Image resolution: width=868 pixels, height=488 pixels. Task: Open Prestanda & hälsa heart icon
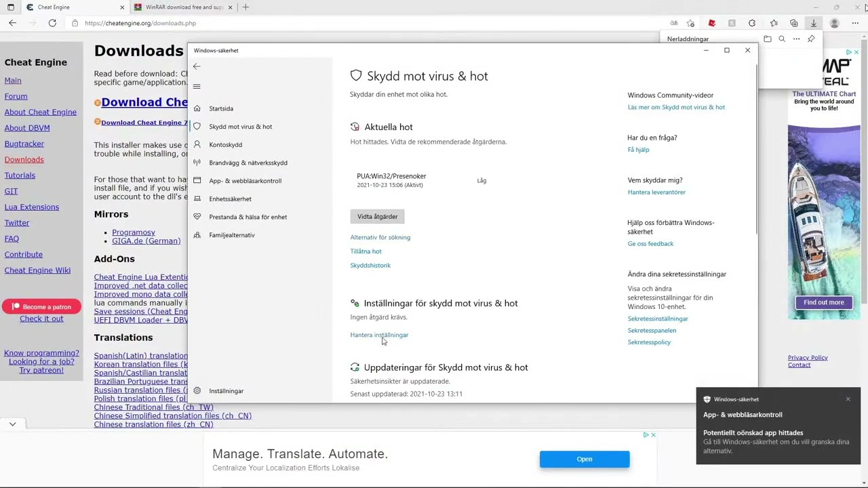click(197, 217)
